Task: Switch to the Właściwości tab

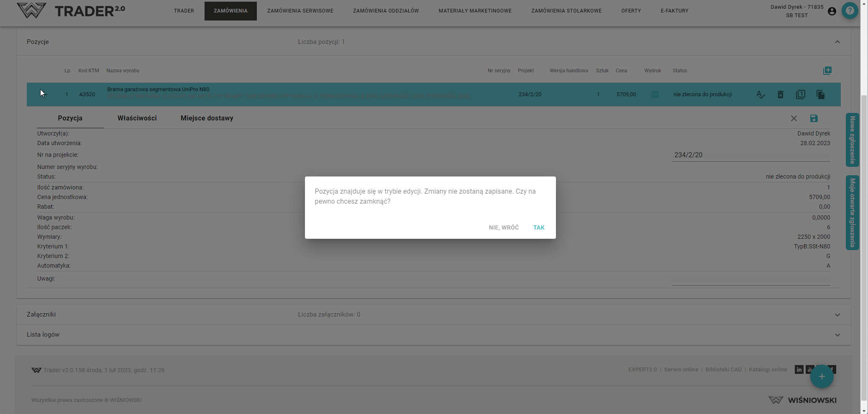Action: click(137, 118)
